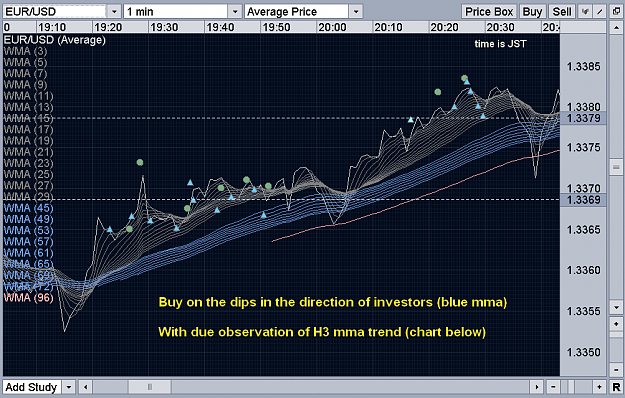Click the WMA (5) legend label

click(26, 63)
